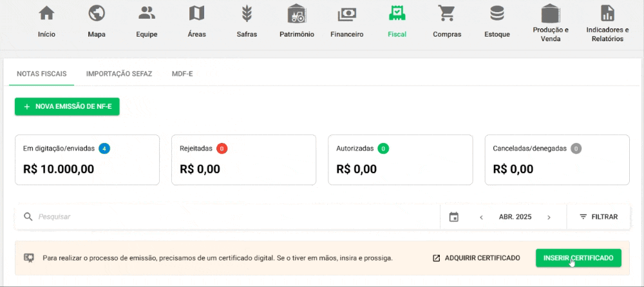This screenshot has height=287, width=644.
Task: Open the Produção e Venda silo icon
Action: point(551,13)
